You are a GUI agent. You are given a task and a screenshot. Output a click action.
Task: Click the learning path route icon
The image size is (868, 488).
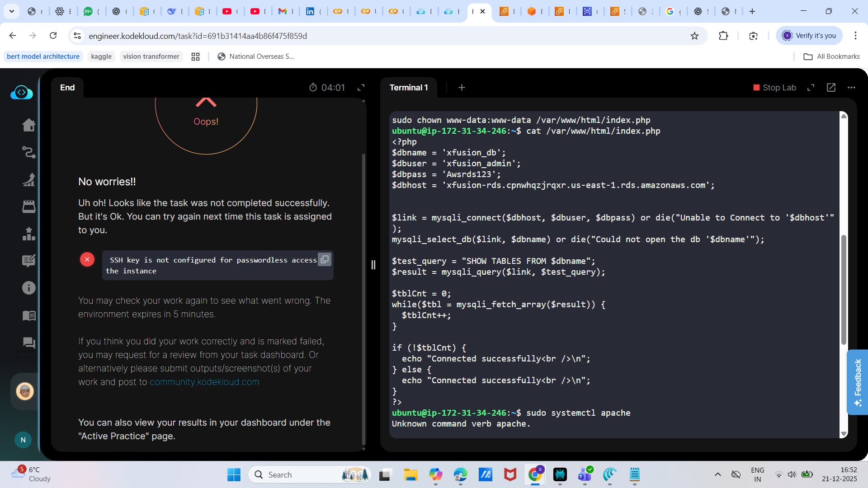[28, 152]
